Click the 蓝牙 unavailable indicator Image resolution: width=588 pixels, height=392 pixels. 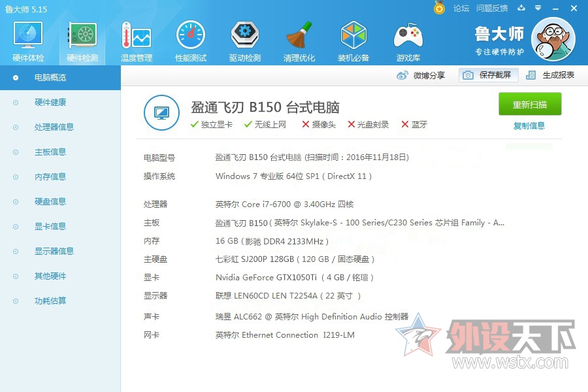pos(414,125)
